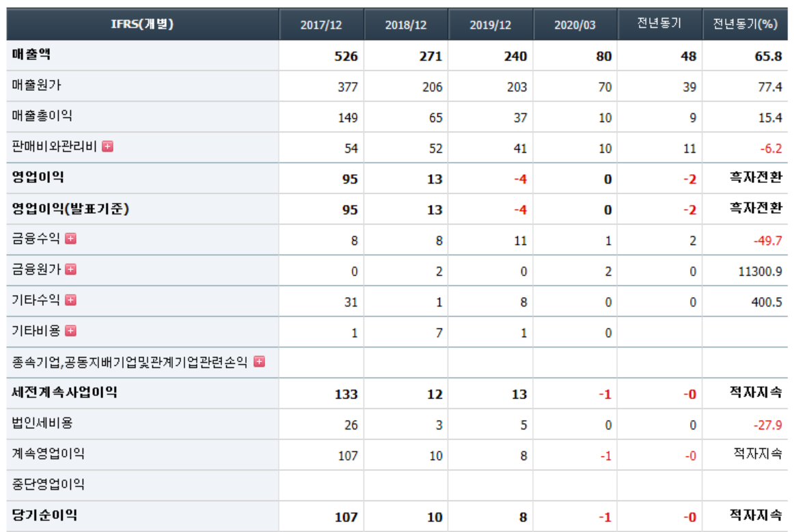The height and width of the screenshot is (532, 794).
Task: Select 매출액 value 271 for 2018/12
Action: (430, 56)
